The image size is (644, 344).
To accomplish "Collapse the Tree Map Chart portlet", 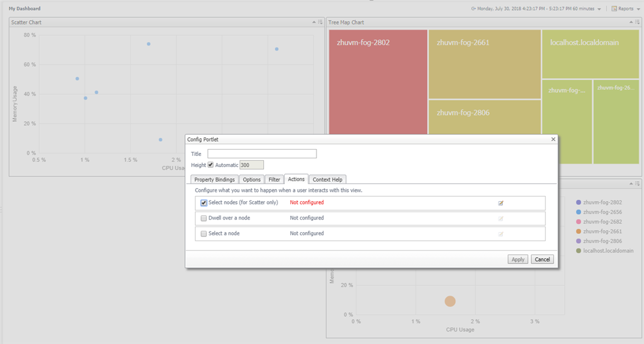I will coord(631,22).
